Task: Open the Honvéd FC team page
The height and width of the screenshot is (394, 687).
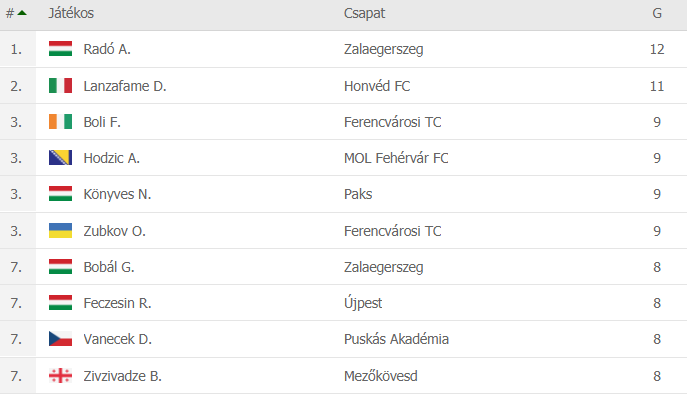Action: click(x=377, y=86)
